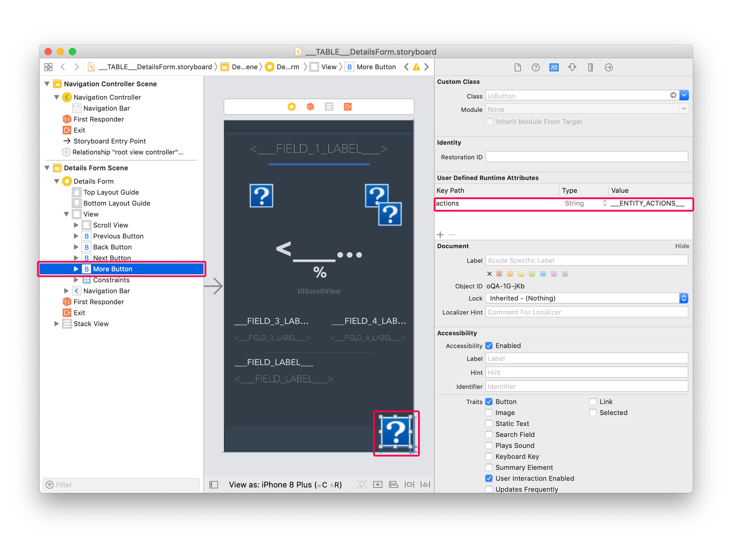Image resolution: width=733 pixels, height=560 pixels.
Task: Open the Module dropdown menu
Action: [x=684, y=109]
